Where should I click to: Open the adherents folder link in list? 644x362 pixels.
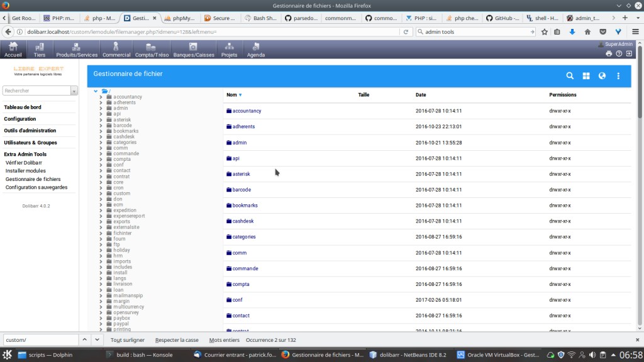click(243, 126)
